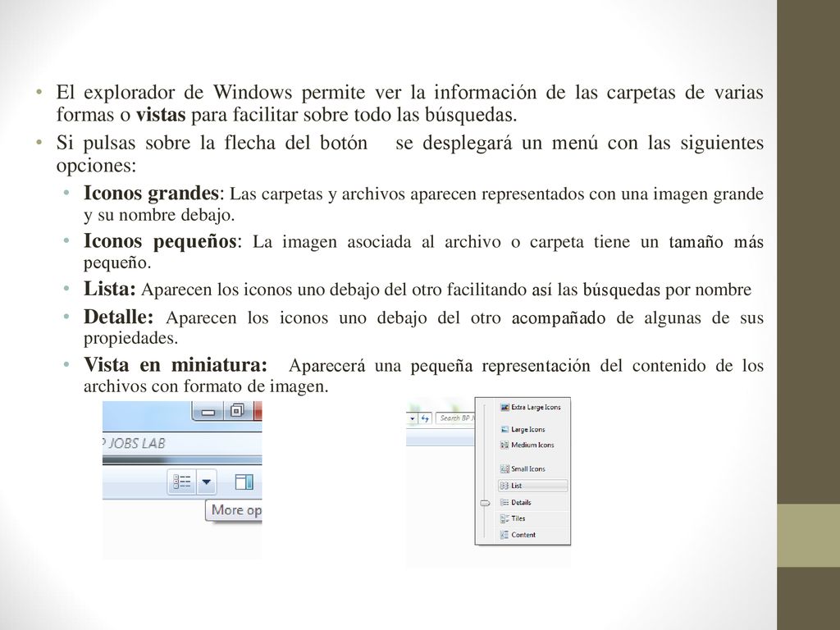The image size is (840, 630).
Task: Click the bold heading 'Lista:'
Action: (110, 289)
